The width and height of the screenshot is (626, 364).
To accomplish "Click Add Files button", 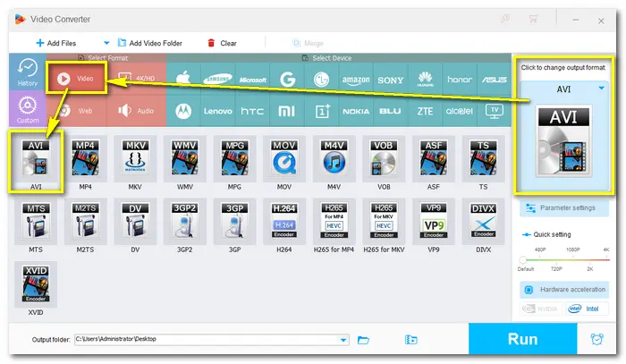I will point(55,43).
